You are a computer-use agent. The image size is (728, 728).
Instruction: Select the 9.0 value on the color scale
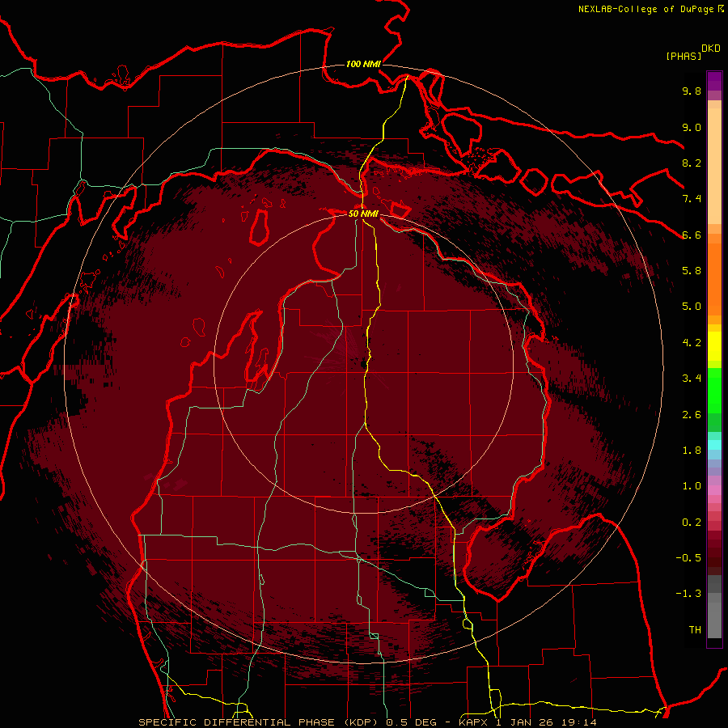[692, 127]
